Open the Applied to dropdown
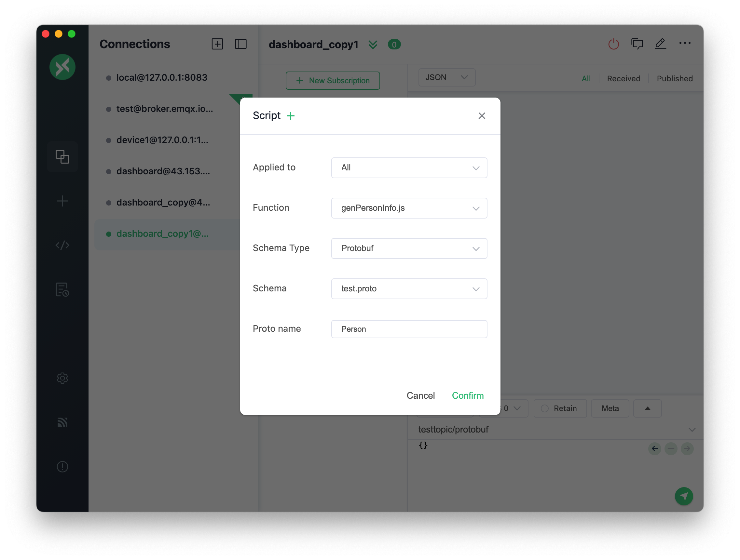This screenshot has width=740, height=560. pyautogui.click(x=409, y=168)
